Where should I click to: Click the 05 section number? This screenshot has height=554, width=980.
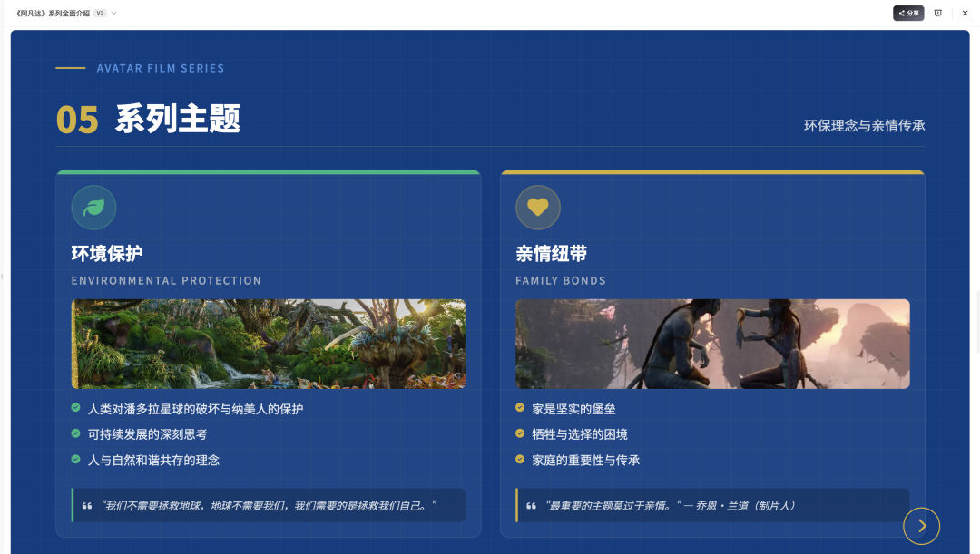[77, 120]
